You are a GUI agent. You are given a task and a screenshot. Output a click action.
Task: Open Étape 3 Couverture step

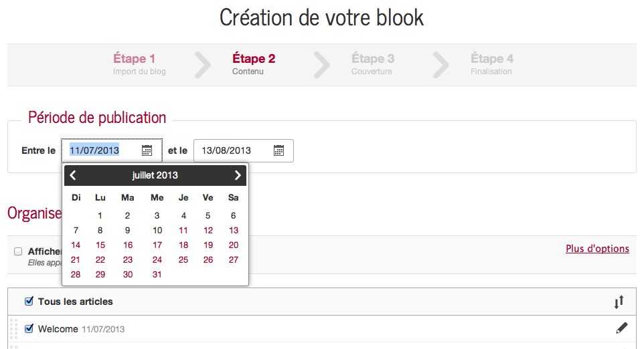point(372,64)
